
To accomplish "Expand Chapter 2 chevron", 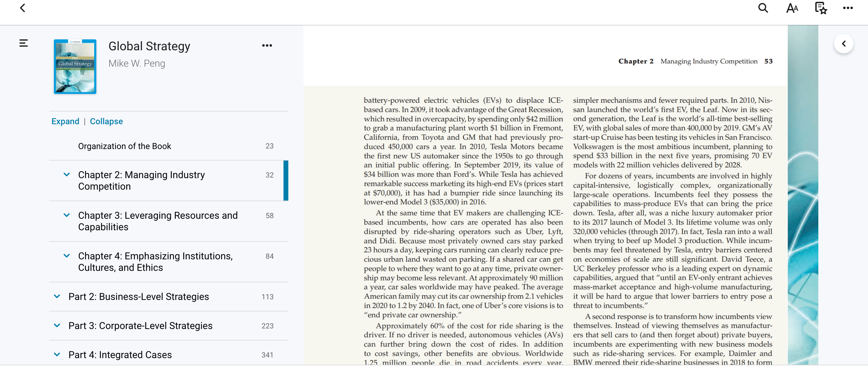I will coord(67,175).
